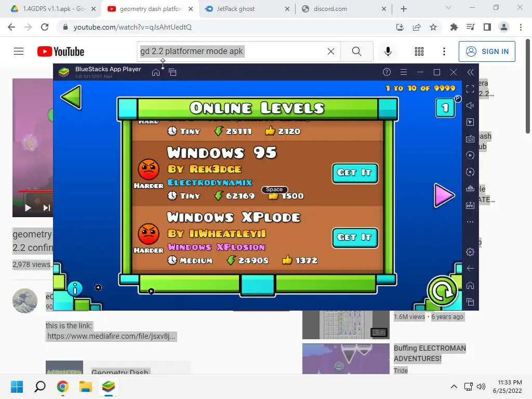Viewport: 532px width, 399px height.
Task: Click the page number 1 button
Action: coord(445,108)
